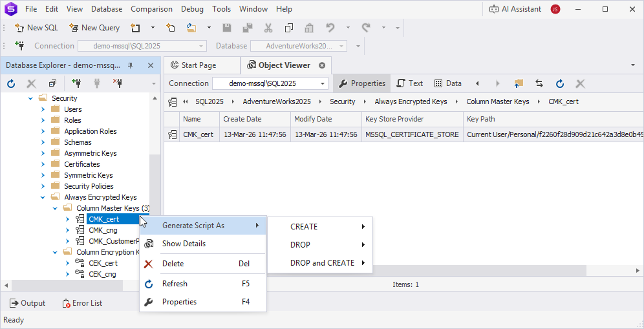Image resolution: width=644 pixels, height=329 pixels.
Task: Click the Open file folder icon
Action: pos(191,28)
